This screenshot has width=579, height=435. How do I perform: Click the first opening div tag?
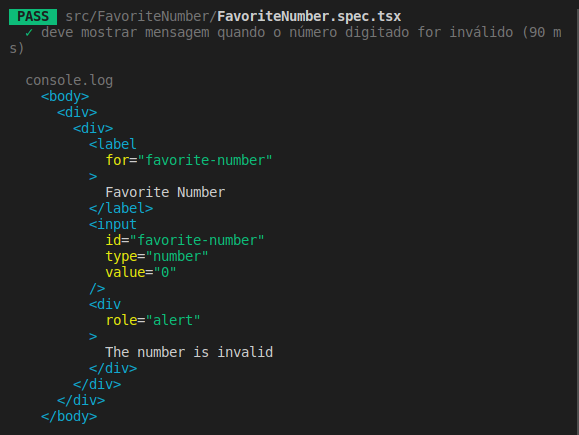77,112
